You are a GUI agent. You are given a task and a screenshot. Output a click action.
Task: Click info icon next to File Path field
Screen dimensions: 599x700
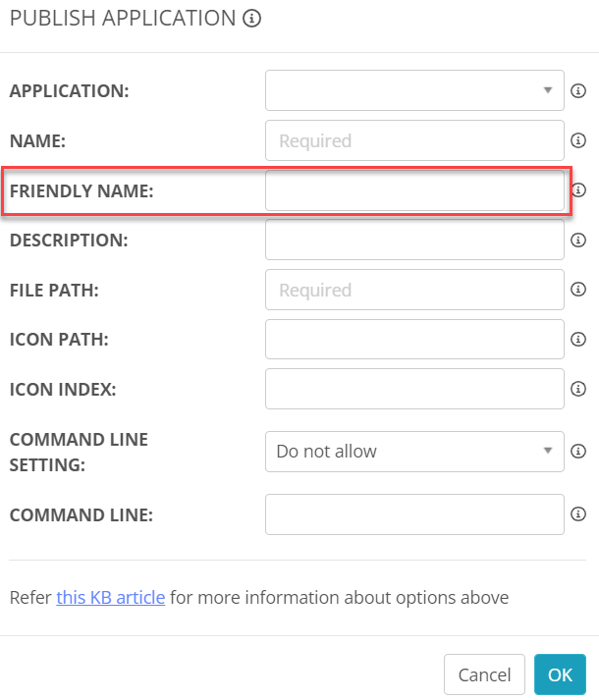click(x=578, y=290)
